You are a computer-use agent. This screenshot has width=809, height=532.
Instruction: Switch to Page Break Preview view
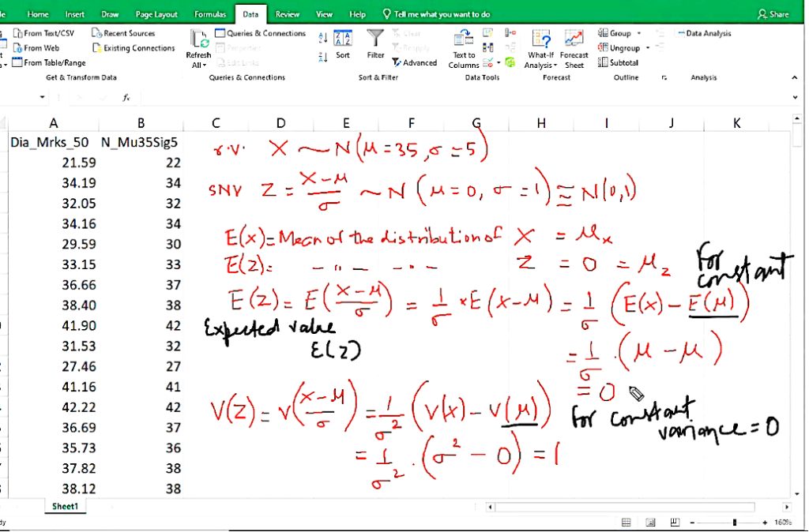point(674,523)
